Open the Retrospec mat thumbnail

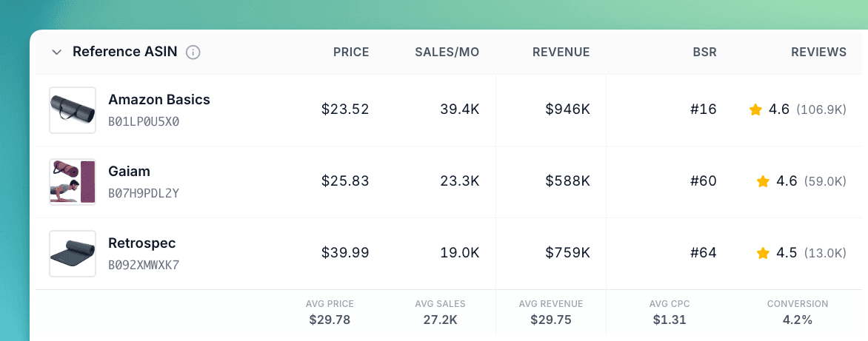point(73,254)
